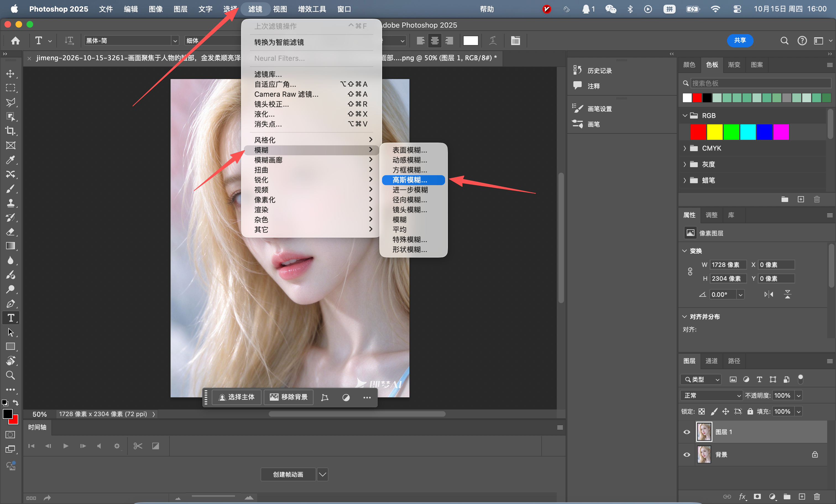The image size is (836, 504).
Task: Toggle the width-height link constraint
Action: click(x=690, y=272)
